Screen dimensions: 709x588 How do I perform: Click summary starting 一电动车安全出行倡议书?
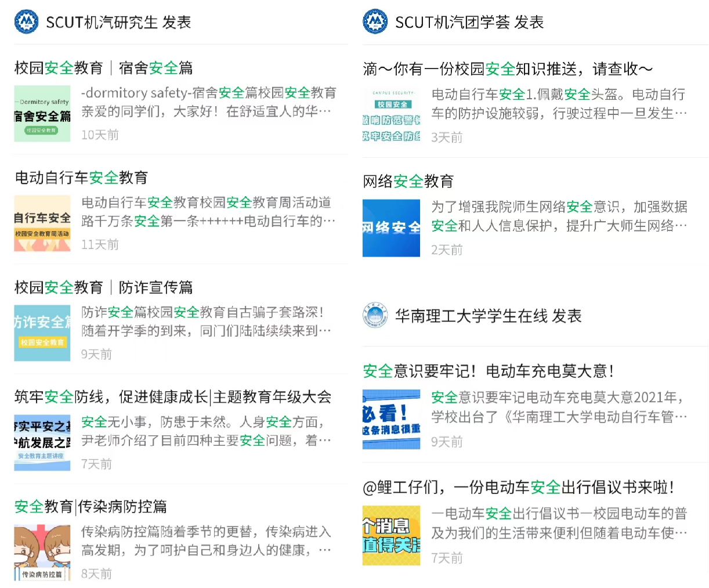(559, 523)
